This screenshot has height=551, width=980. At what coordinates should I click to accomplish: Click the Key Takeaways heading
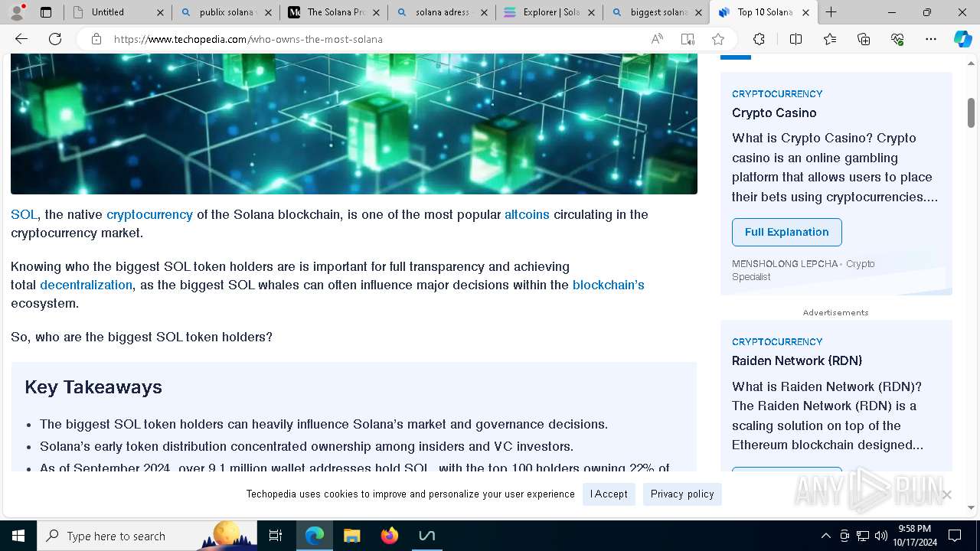tap(93, 386)
